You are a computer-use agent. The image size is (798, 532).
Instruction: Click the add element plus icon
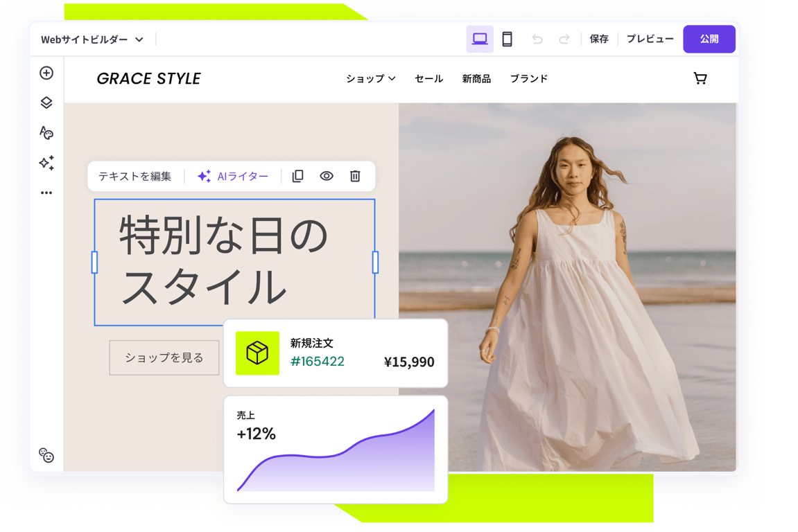46,73
